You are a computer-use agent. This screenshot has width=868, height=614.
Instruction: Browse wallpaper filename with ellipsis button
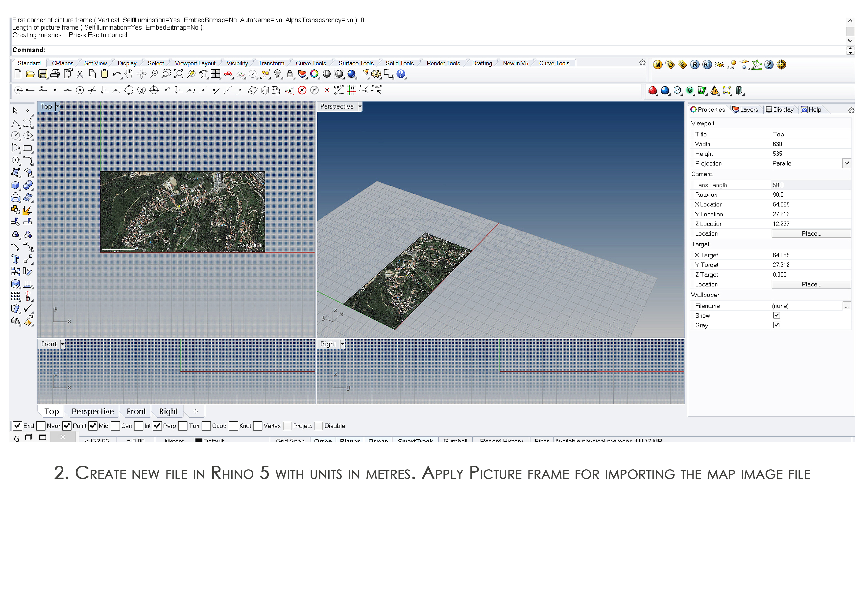coord(846,306)
